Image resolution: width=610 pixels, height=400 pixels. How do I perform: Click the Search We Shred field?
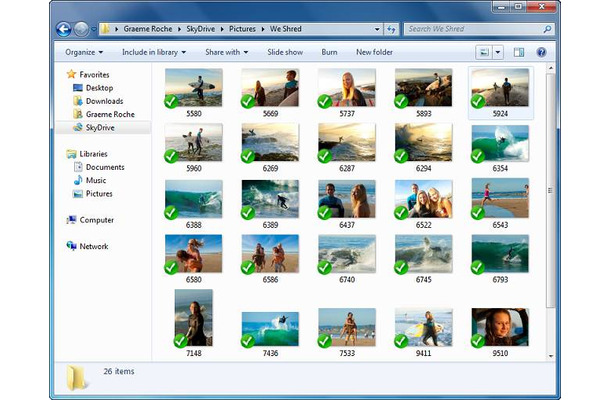pos(479,29)
